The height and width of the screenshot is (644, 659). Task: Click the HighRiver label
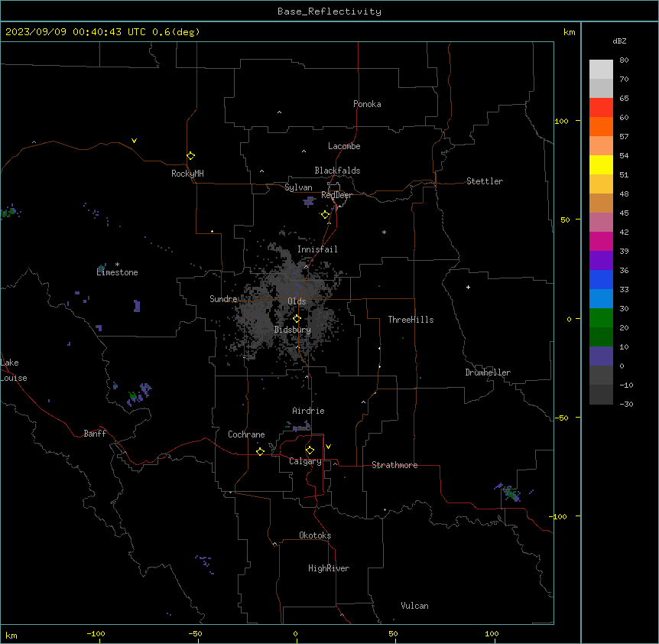pyautogui.click(x=329, y=568)
